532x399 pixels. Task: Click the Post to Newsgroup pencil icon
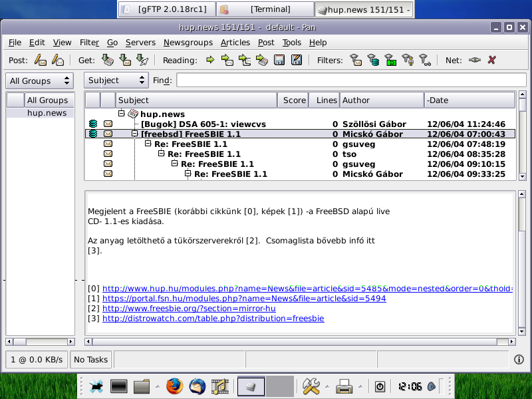click(x=41, y=60)
